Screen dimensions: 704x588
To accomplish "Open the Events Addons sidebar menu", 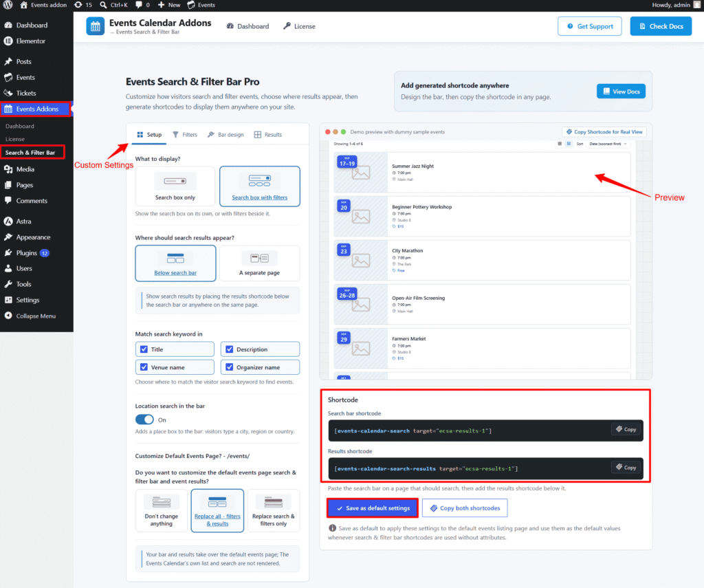I will (36, 109).
